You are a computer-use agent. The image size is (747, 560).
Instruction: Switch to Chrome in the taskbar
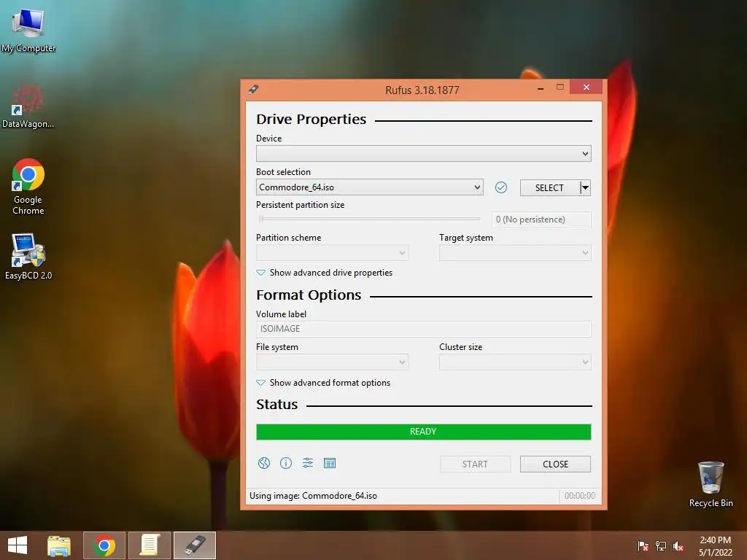tap(104, 545)
